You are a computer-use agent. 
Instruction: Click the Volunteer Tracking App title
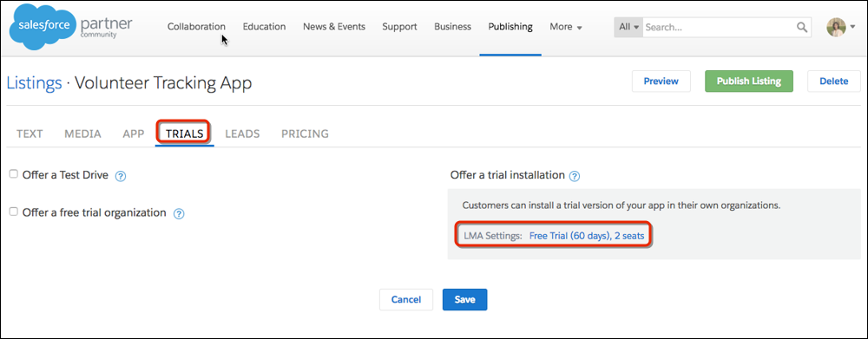click(x=163, y=83)
